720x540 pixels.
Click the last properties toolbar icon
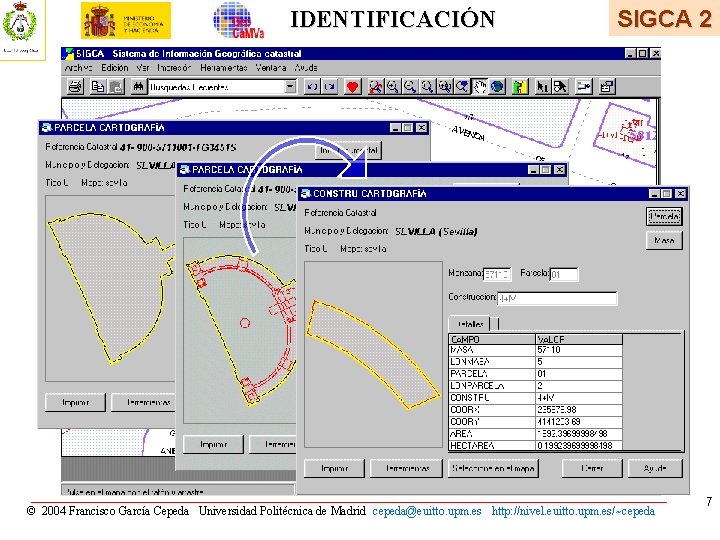pos(607,86)
